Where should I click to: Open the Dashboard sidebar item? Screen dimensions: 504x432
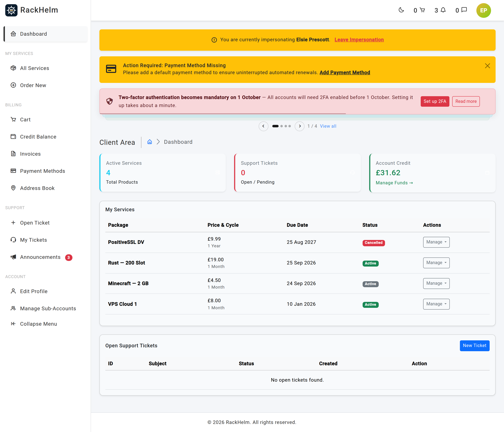(45, 34)
